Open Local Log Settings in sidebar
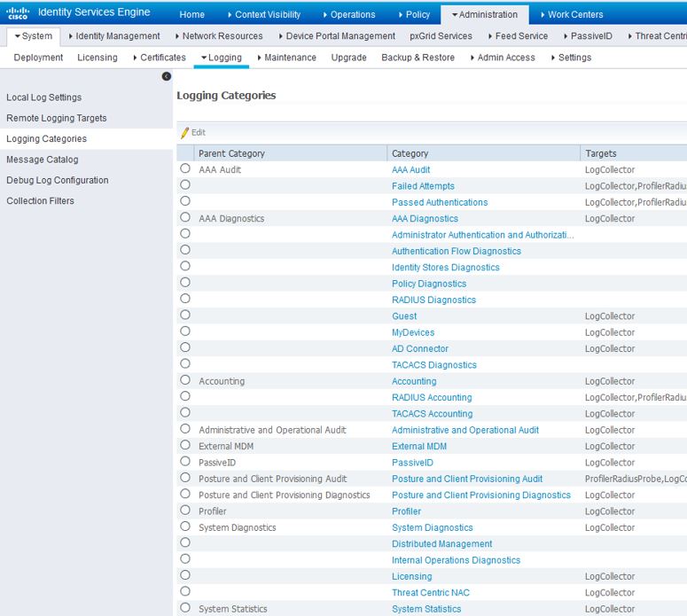The height and width of the screenshot is (616, 687). click(43, 97)
